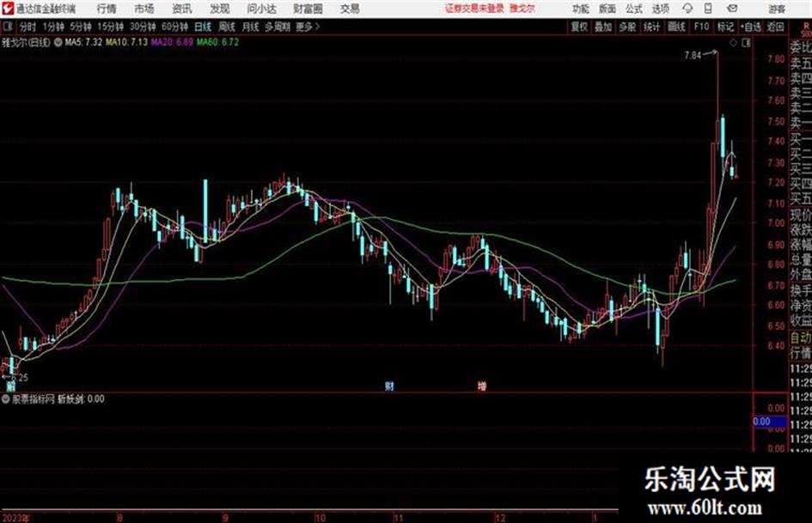Click the 7.84 high price label
Viewport: 812px width, 523px height.
pyautogui.click(x=693, y=55)
